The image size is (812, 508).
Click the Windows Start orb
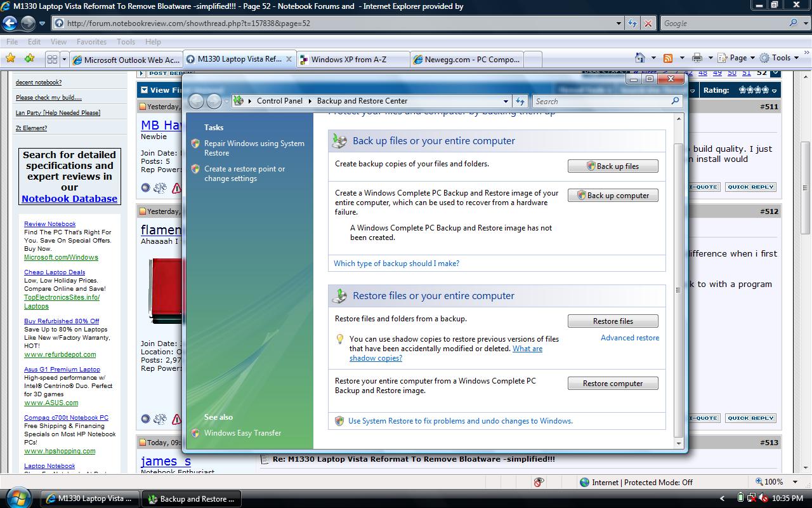pyautogui.click(x=17, y=497)
